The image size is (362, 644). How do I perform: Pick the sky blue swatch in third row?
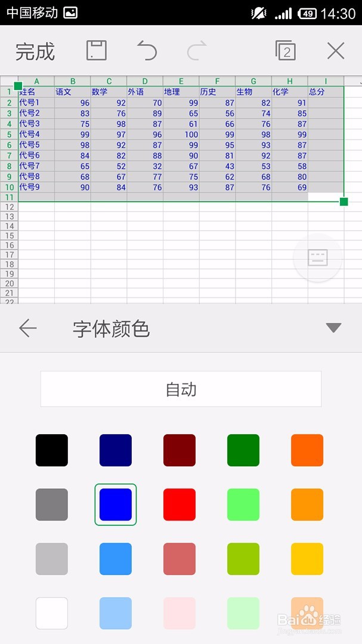[116, 559]
